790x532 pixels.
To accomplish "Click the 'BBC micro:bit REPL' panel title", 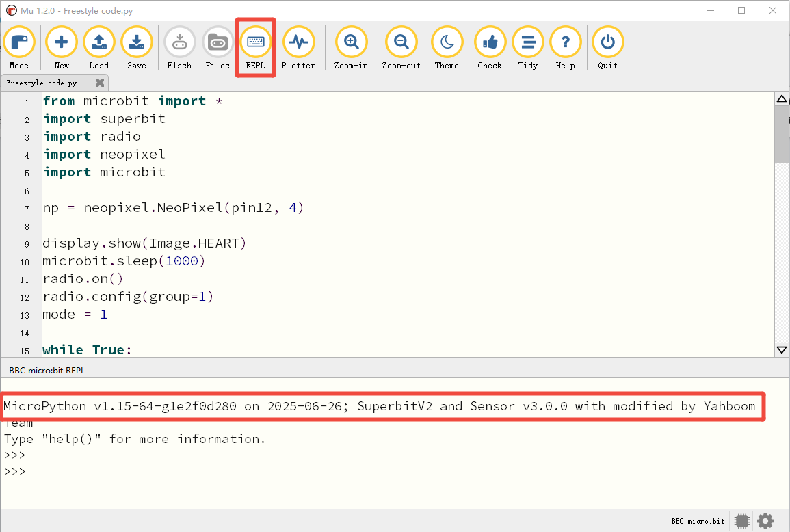I will pyautogui.click(x=47, y=371).
